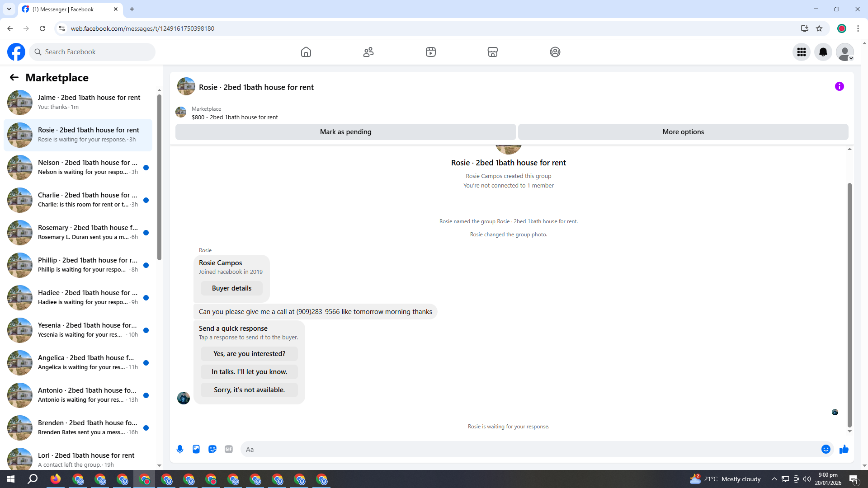
Task: Open the volume control in system tray
Action: (807, 479)
